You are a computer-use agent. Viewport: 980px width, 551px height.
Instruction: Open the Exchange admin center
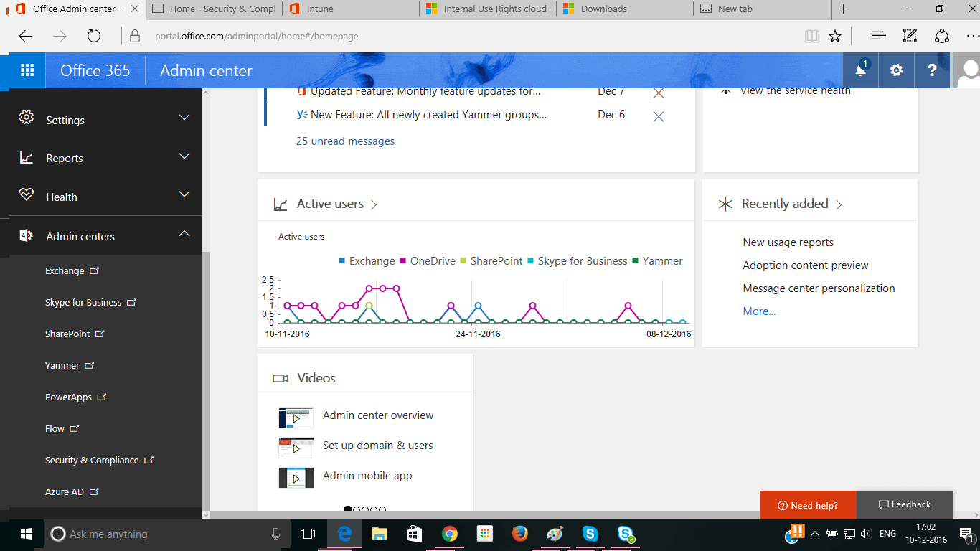[x=72, y=270]
